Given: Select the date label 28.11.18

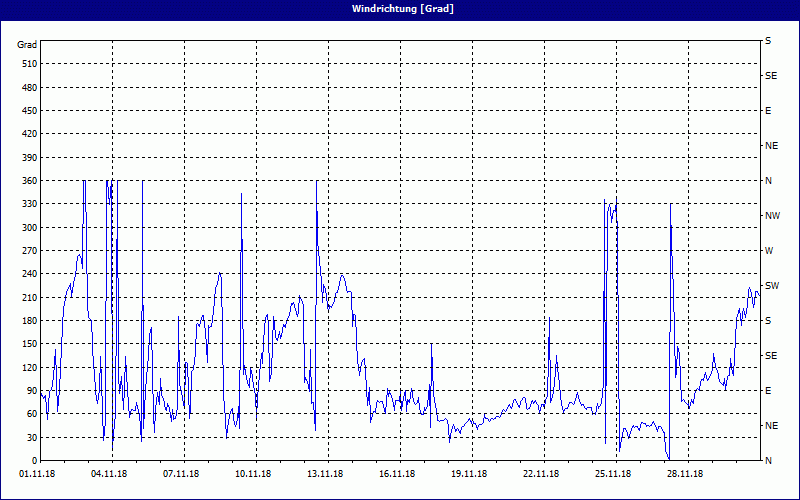Looking at the screenshot, I should click(x=684, y=474).
